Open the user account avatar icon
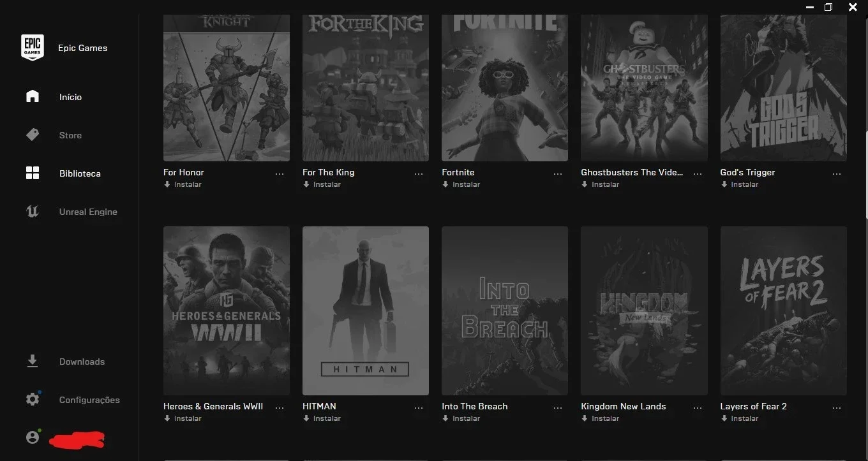 tap(33, 437)
